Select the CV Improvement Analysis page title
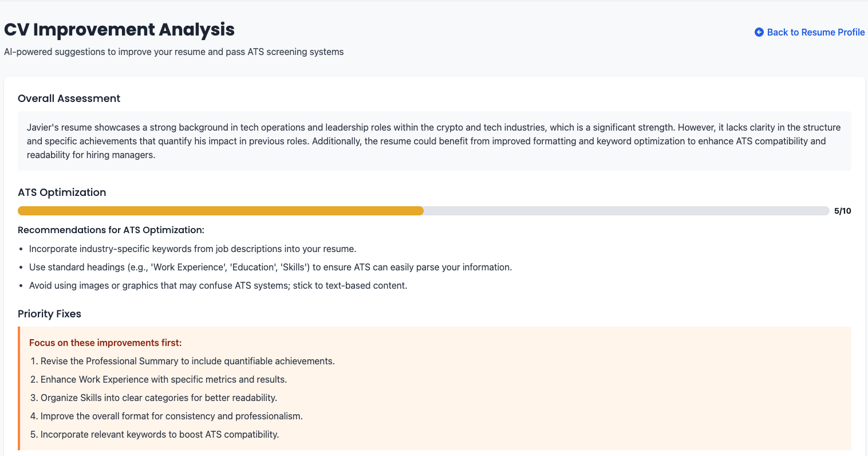Screen dimensions: 868x456 pos(119,29)
